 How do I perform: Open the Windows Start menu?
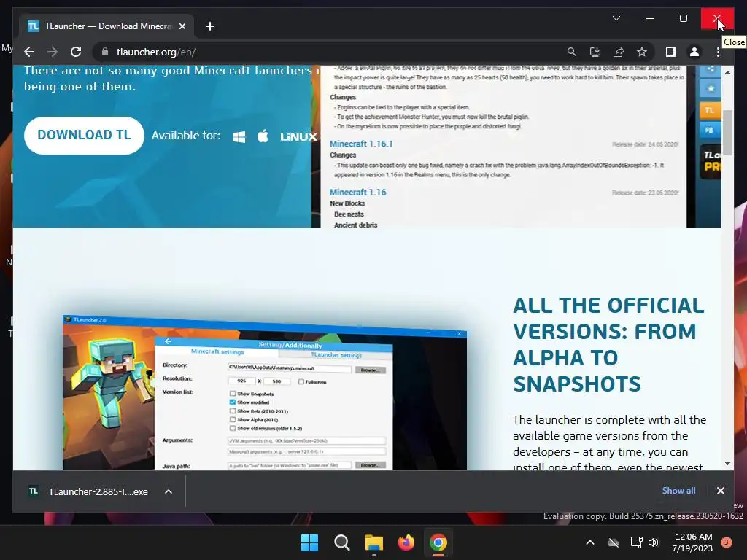(x=309, y=542)
